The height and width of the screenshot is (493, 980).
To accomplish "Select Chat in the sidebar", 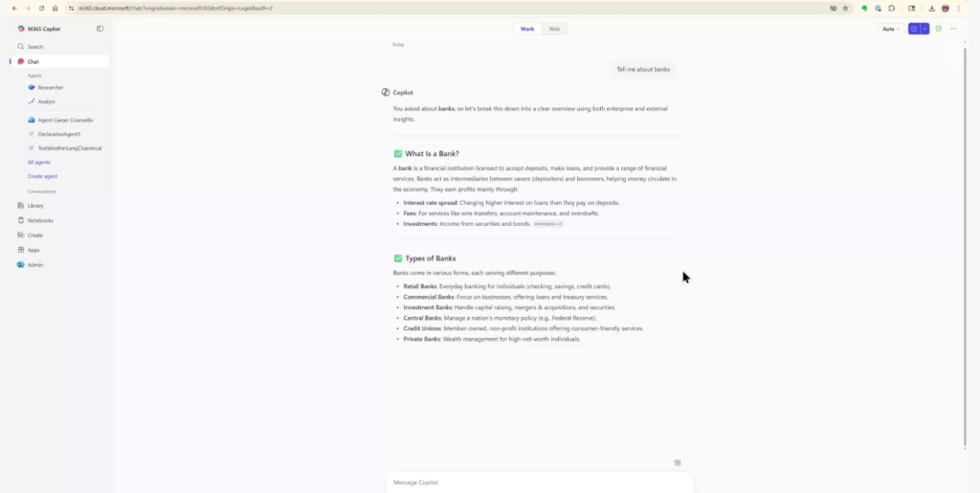I will (x=59, y=62).
